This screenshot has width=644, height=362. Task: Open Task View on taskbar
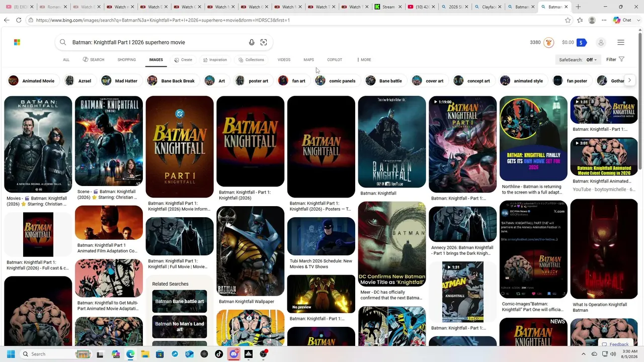pos(100,354)
